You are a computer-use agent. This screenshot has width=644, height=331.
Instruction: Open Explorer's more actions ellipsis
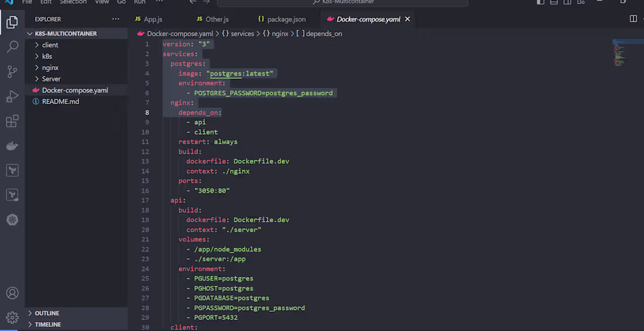point(116,19)
